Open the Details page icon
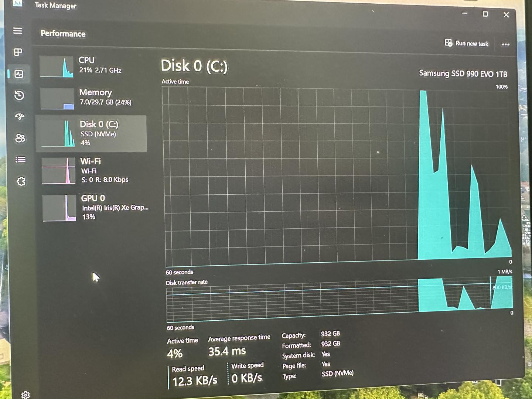The image size is (532, 399). point(20,160)
